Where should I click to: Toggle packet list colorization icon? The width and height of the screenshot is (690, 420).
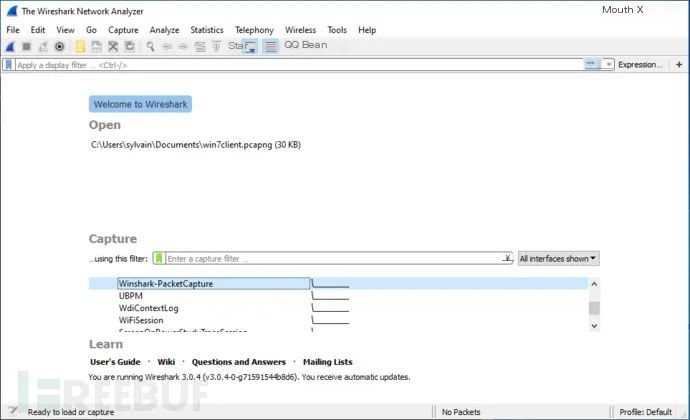(271, 46)
